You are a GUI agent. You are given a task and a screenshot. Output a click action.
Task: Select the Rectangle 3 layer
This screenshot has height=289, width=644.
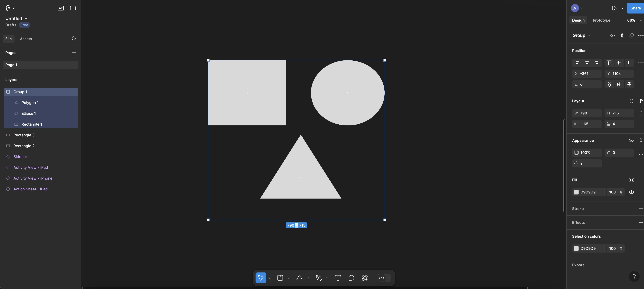(x=24, y=135)
